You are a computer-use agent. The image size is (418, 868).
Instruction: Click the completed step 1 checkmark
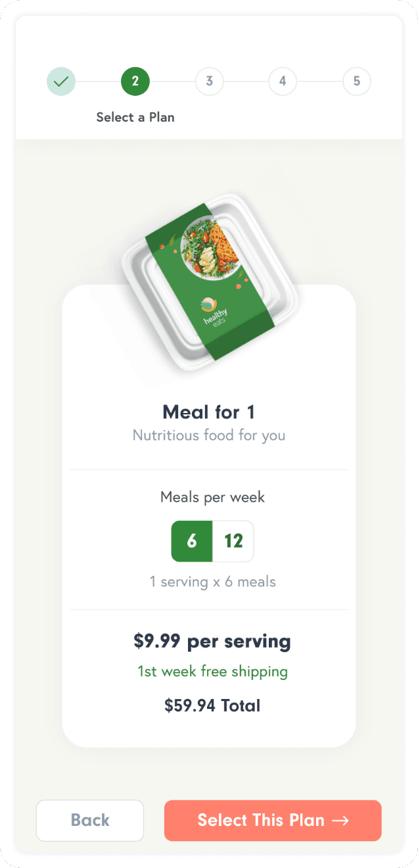tap(61, 82)
